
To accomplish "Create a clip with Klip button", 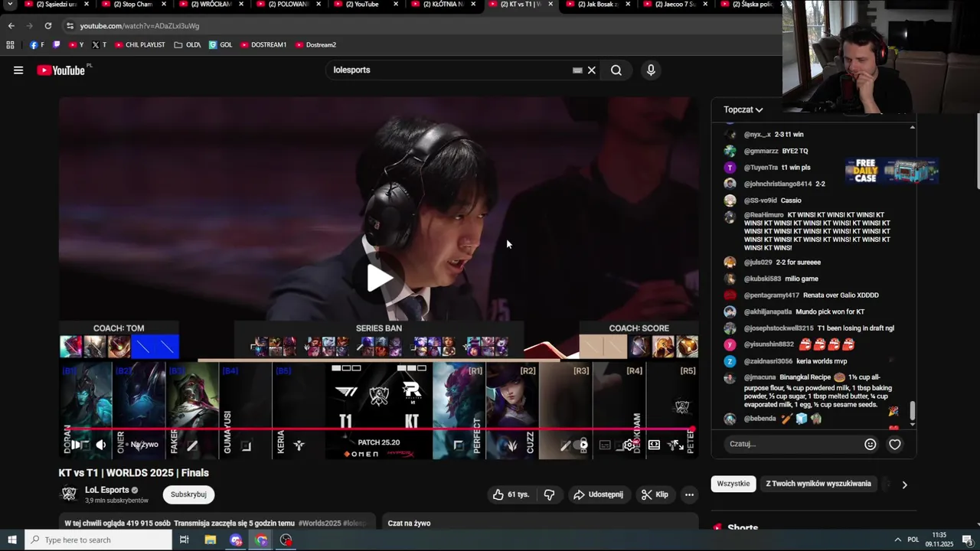I will [655, 494].
